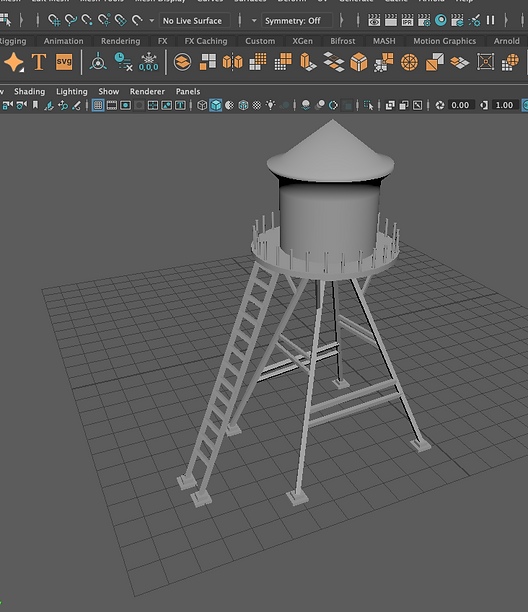
Task: Open the viewport Show menu
Action: [108, 91]
